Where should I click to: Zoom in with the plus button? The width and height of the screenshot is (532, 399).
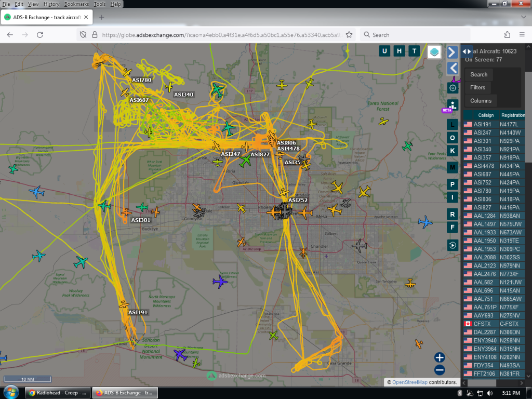tap(440, 357)
